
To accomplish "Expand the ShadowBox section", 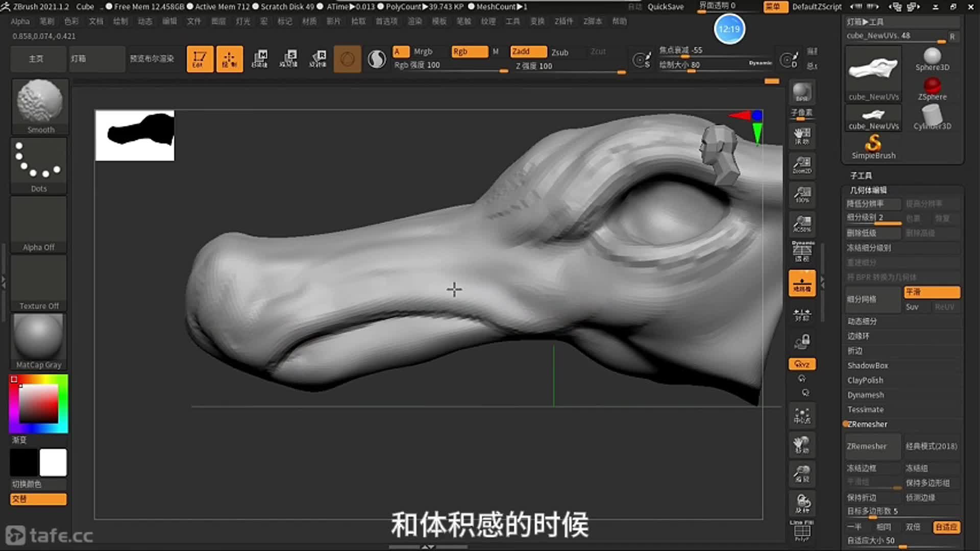I will (x=868, y=365).
